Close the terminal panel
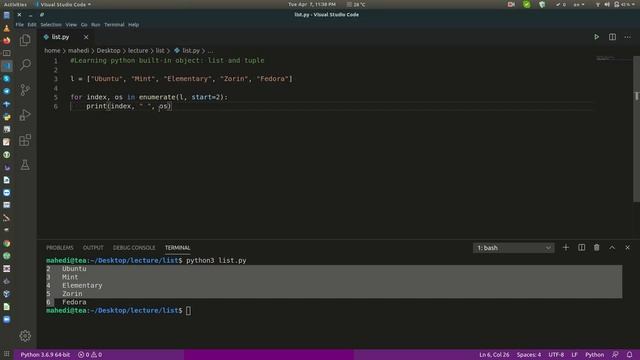 coord(627,247)
